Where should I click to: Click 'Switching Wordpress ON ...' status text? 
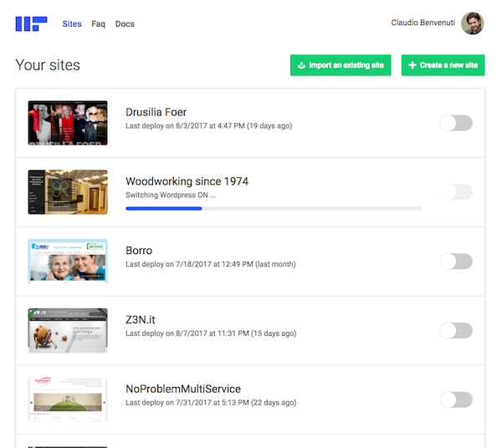[x=171, y=195]
